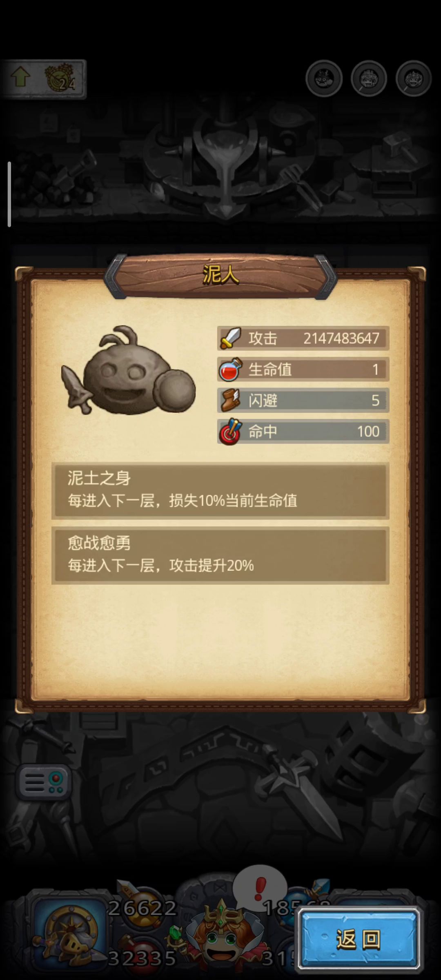
Task: Tap the first round monster badge
Action: 324,78
